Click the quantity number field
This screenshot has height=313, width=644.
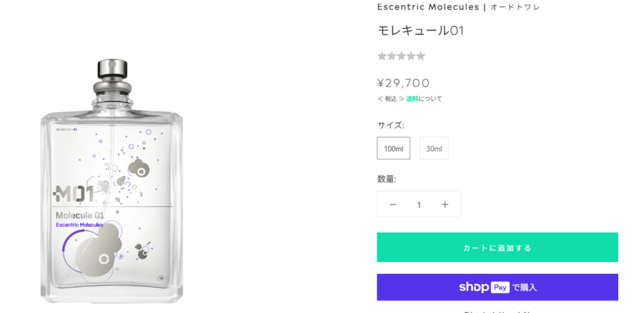419,205
